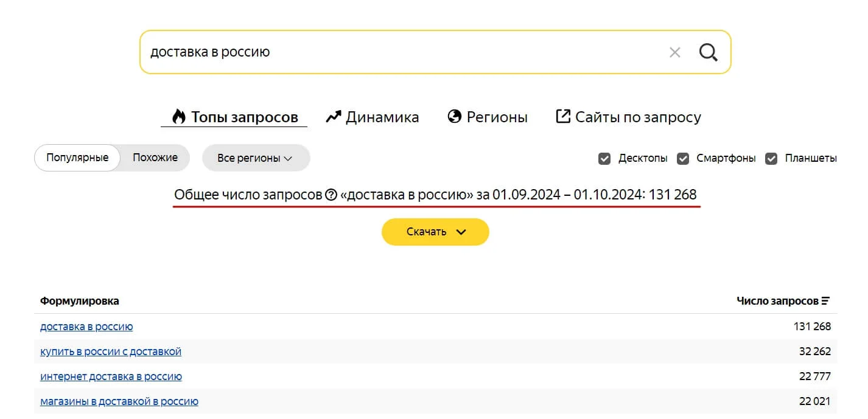Click the flame icon of Топы запросов
Screen dimensions: 868x419
[178, 117]
